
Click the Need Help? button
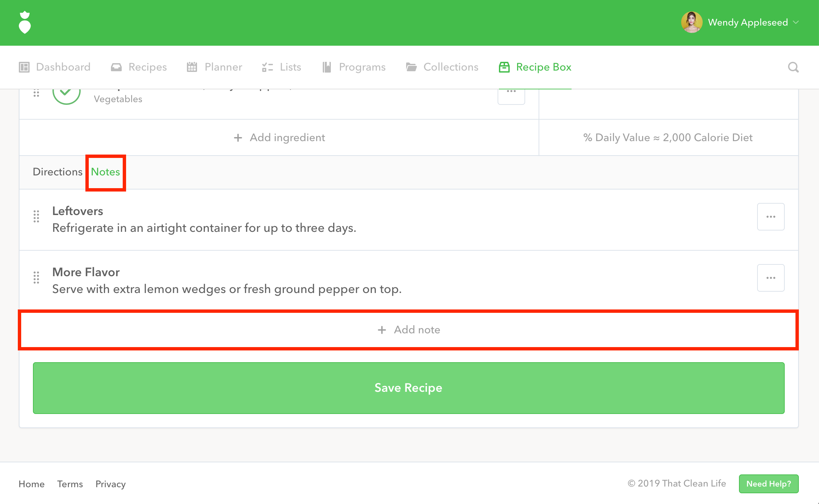pyautogui.click(x=769, y=484)
